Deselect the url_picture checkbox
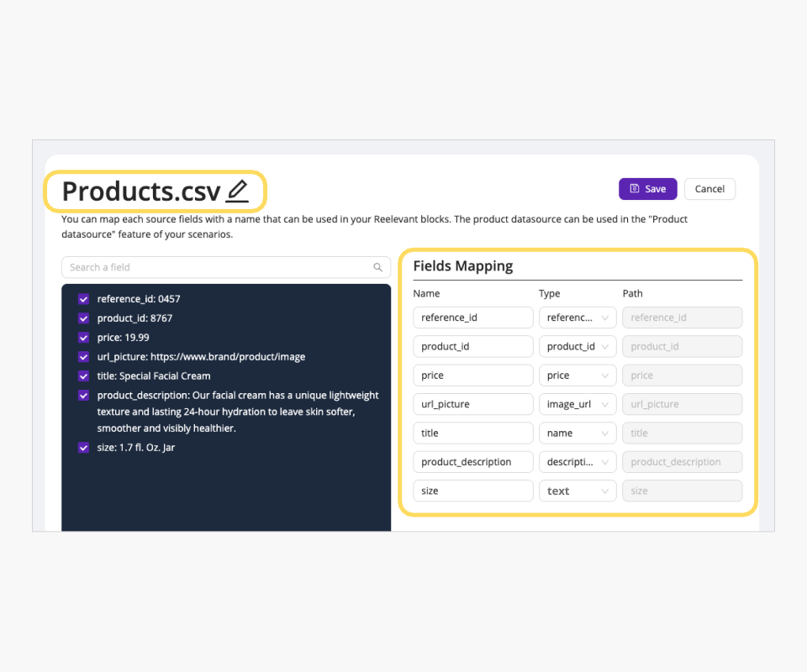Screen dimensions: 807x672 (x=83, y=357)
